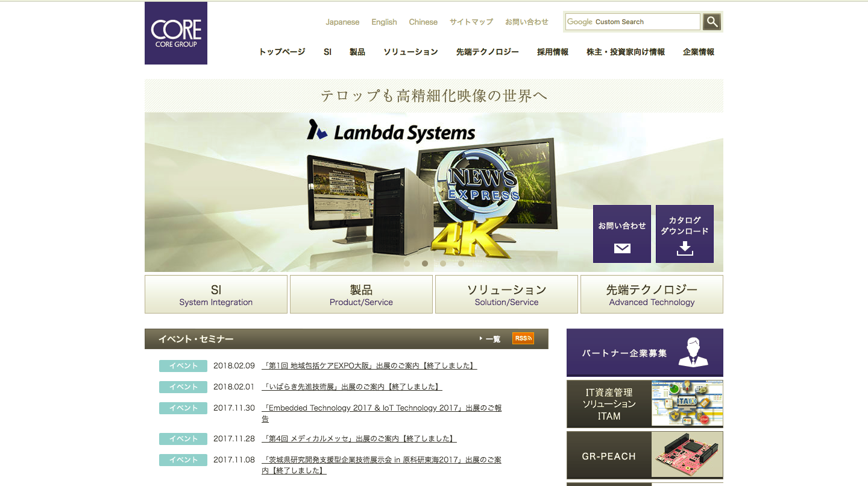Click the お問い合わせ envelope banner button

pos(622,234)
